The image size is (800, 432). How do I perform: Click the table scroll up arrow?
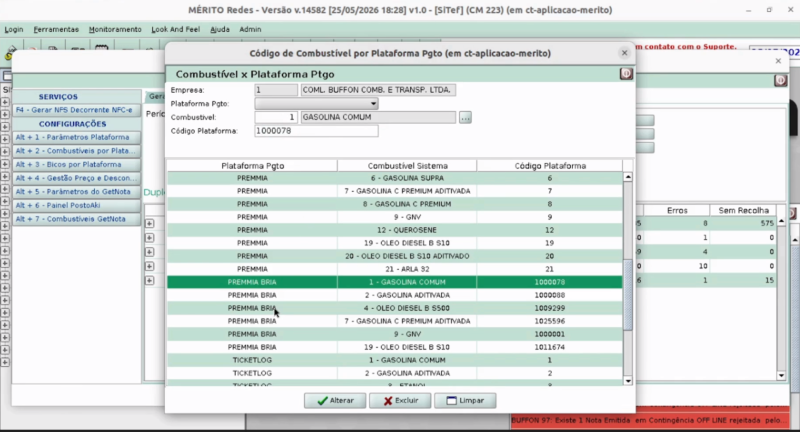click(x=628, y=177)
